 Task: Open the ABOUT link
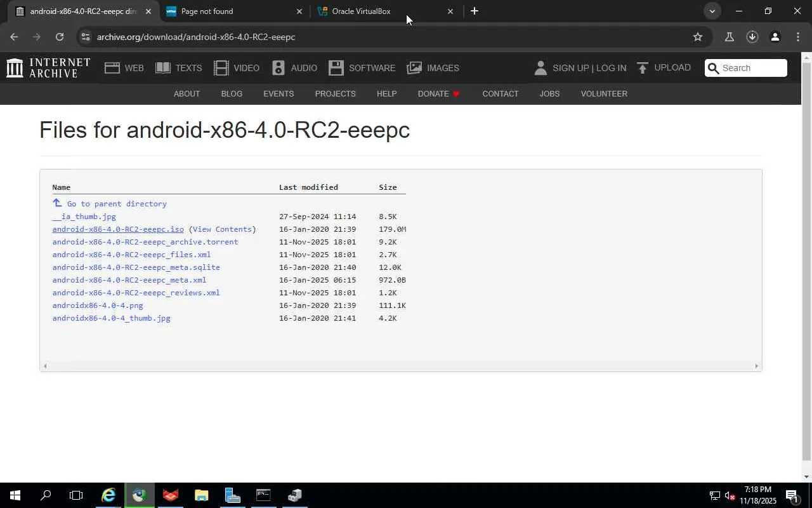coord(187,93)
